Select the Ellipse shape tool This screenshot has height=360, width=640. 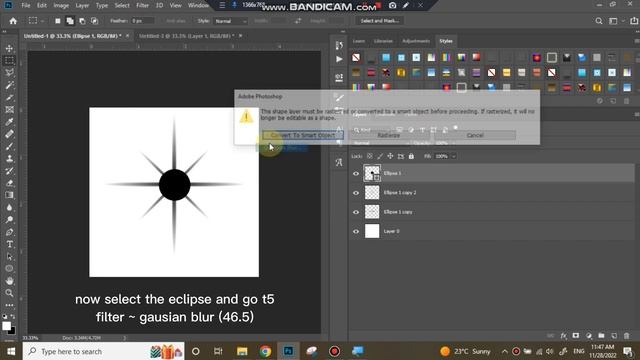coord(9,269)
